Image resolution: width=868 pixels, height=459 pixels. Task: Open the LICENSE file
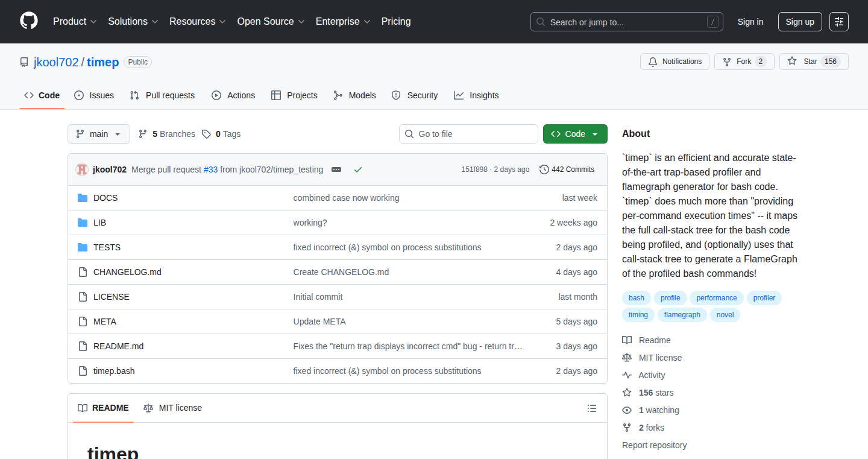[x=112, y=297]
